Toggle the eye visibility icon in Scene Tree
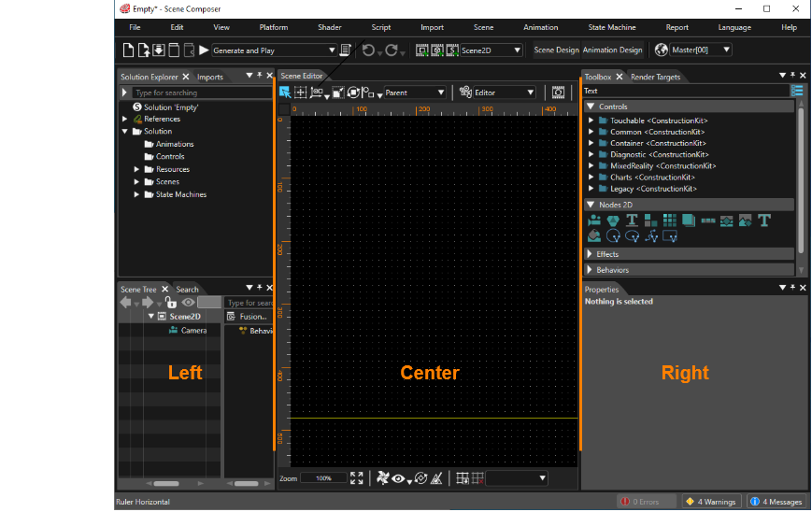812x512 pixels. (188, 303)
